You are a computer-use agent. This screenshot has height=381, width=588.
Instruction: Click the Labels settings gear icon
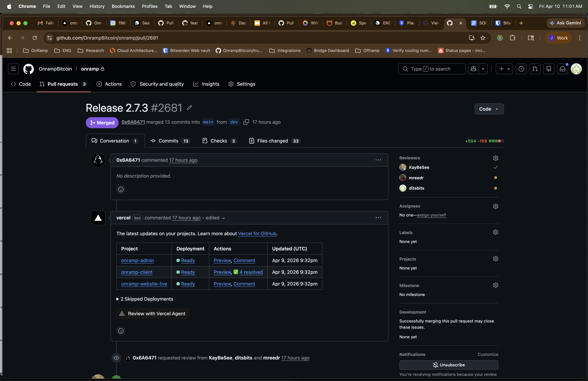tap(495, 232)
